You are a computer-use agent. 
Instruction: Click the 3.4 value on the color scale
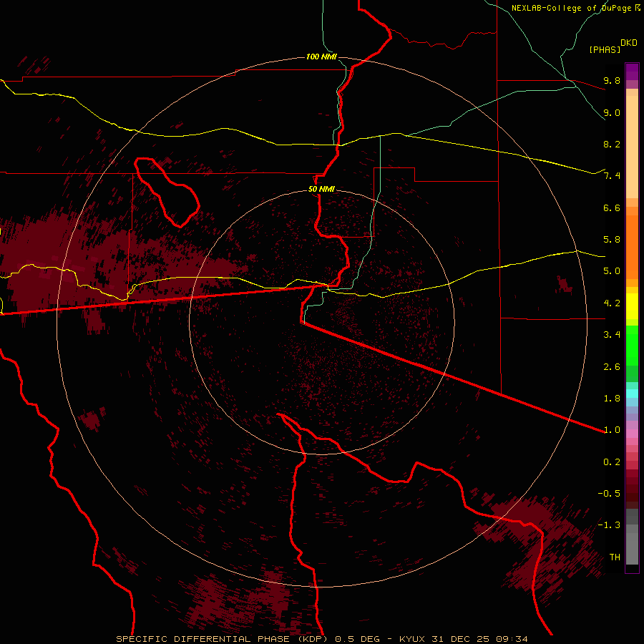(612, 335)
